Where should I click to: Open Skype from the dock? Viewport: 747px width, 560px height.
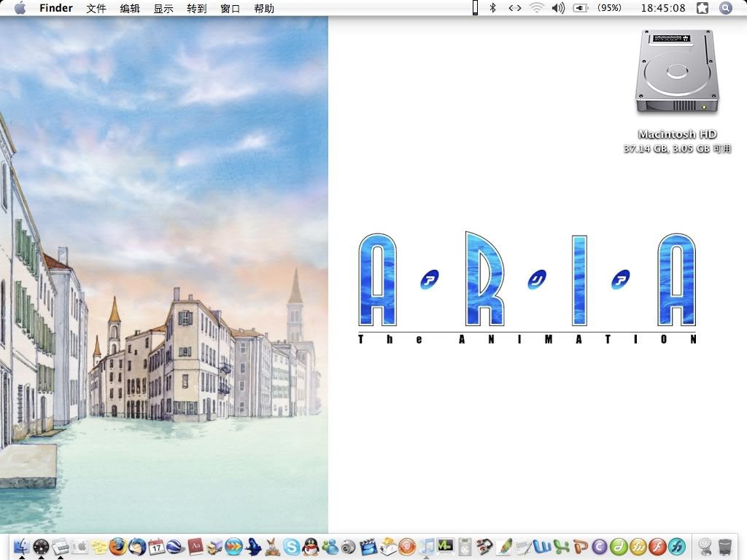[292, 547]
